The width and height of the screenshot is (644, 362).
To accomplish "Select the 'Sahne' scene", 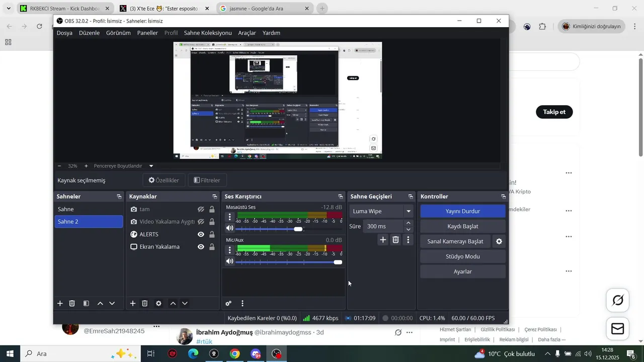I will pos(89,209).
